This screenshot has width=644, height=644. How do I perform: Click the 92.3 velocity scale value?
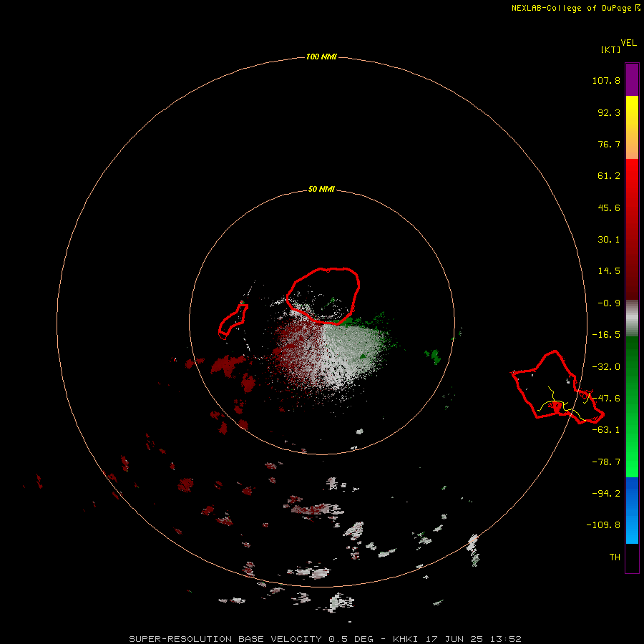click(609, 112)
